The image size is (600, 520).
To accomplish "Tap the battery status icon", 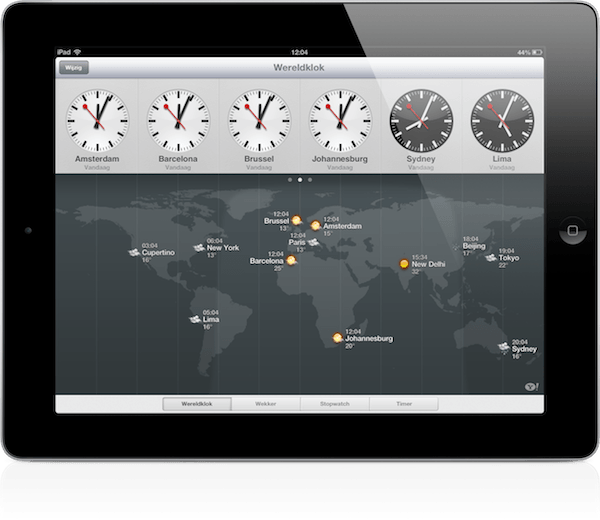I will tap(537, 52).
